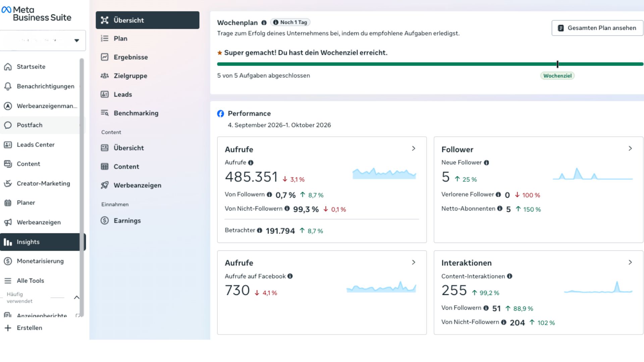Click the left sidebar scrollbar
The height and width of the screenshot is (362, 644).
point(82,188)
